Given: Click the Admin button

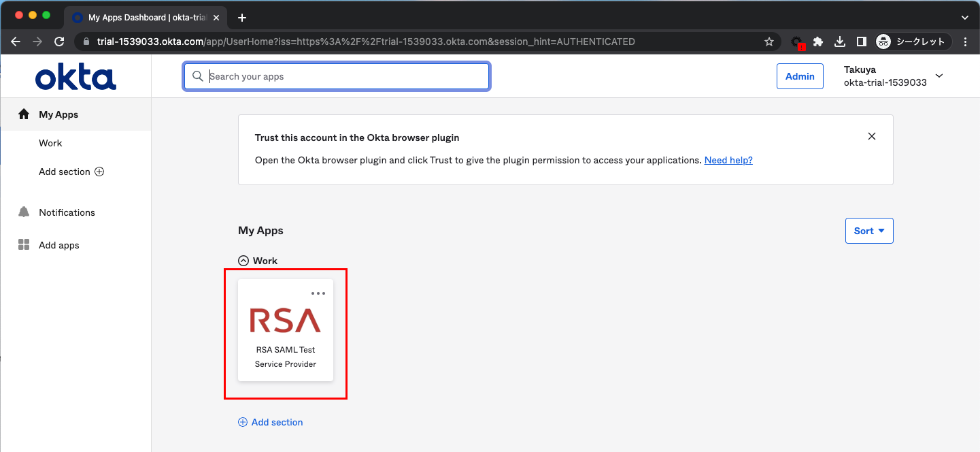Looking at the screenshot, I should point(800,76).
